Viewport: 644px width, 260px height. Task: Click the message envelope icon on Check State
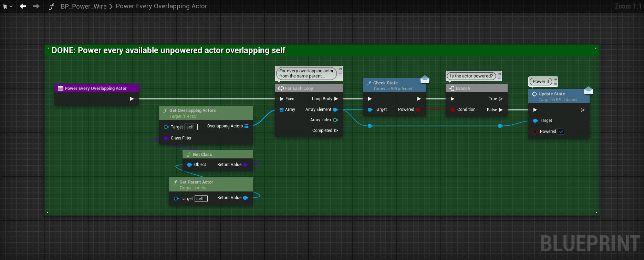pyautogui.click(x=425, y=80)
